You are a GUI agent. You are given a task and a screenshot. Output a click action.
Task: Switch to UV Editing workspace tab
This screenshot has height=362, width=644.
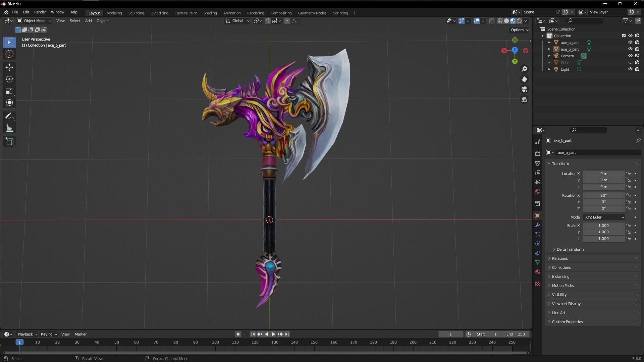click(159, 13)
